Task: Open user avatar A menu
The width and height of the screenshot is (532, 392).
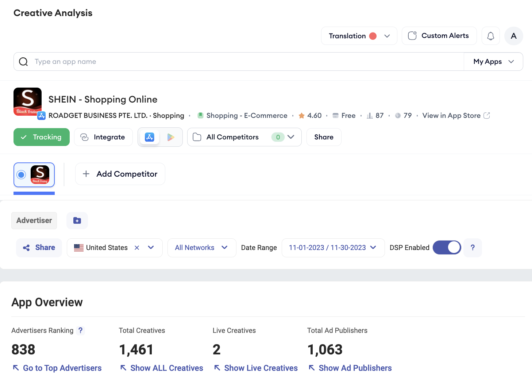Action: click(514, 36)
